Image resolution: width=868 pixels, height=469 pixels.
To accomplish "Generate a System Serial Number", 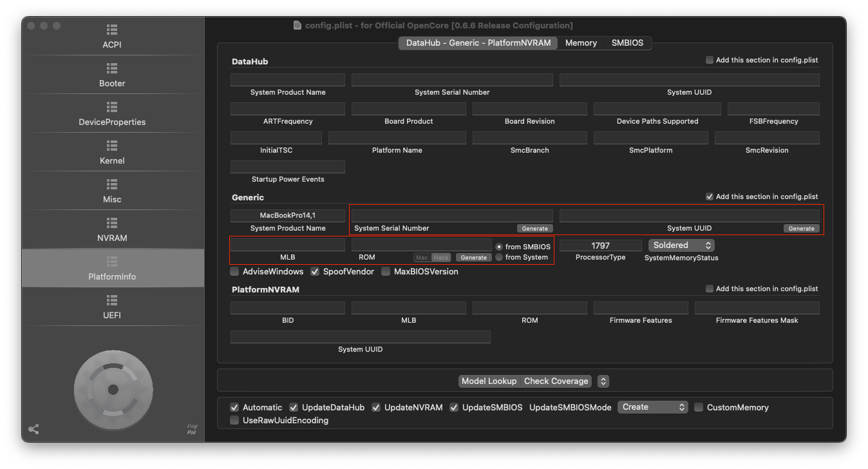I will [534, 229].
